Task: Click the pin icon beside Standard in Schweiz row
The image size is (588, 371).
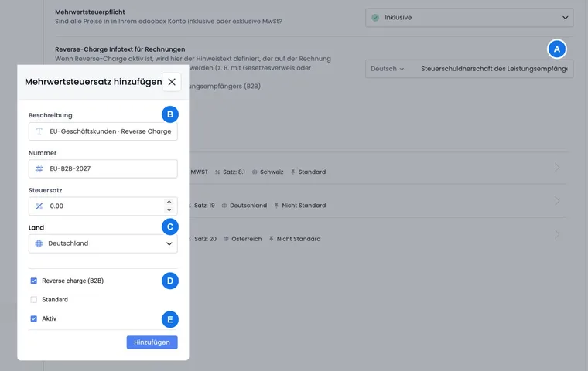Action: tap(293, 172)
